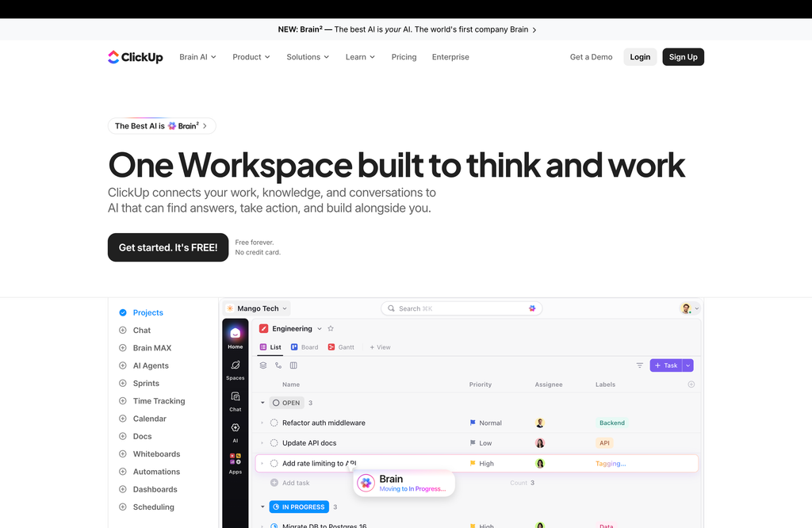Toggle status circle for Add rate limiting task
Screen dimensions: 812x528
[x=274, y=463]
